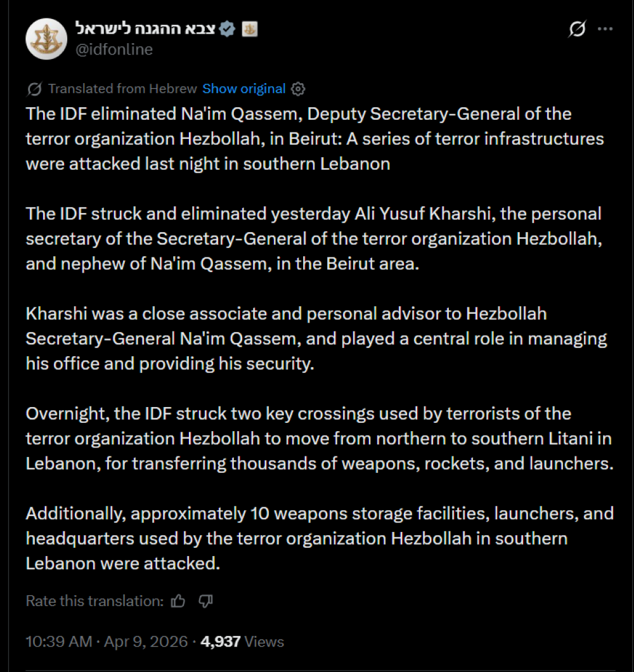Click the Grok icon at the post's top right
Image resolution: width=634 pixels, height=672 pixels.
[x=577, y=29]
